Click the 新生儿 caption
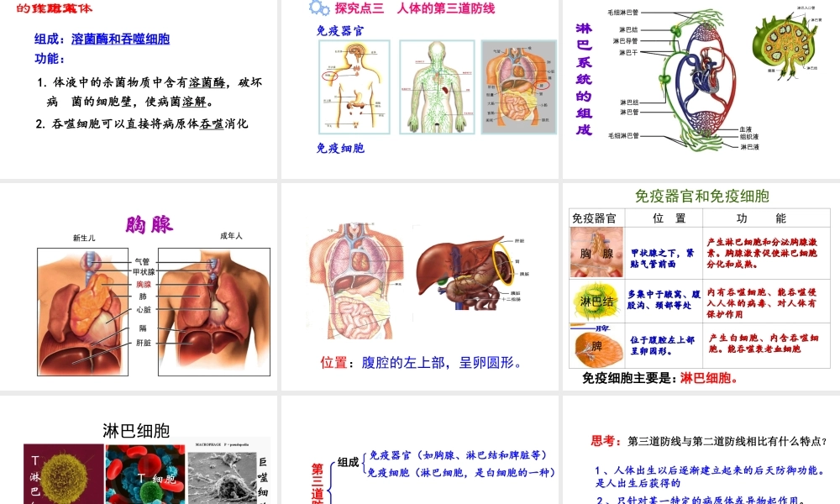 [84, 238]
